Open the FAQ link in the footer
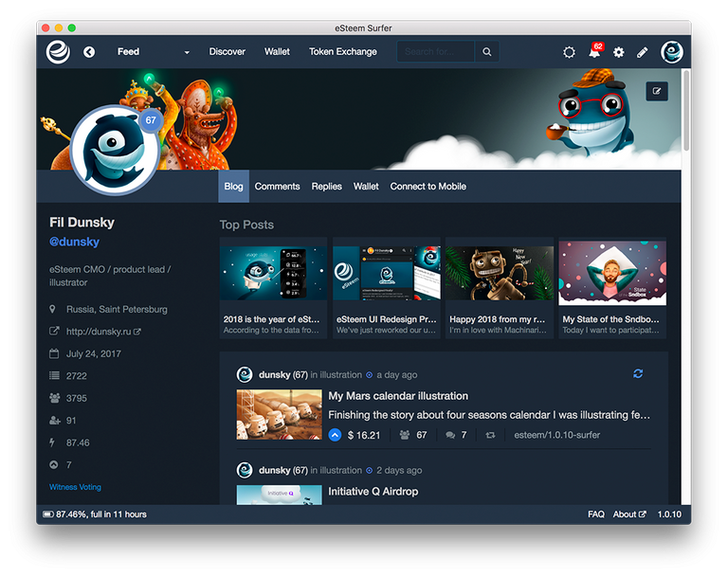 [x=596, y=514]
